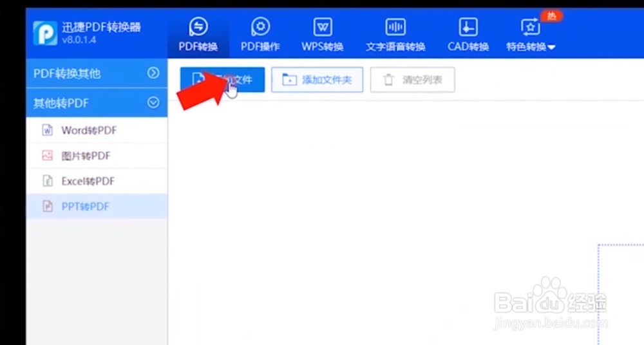Open the WPS转换 tab

[323, 35]
